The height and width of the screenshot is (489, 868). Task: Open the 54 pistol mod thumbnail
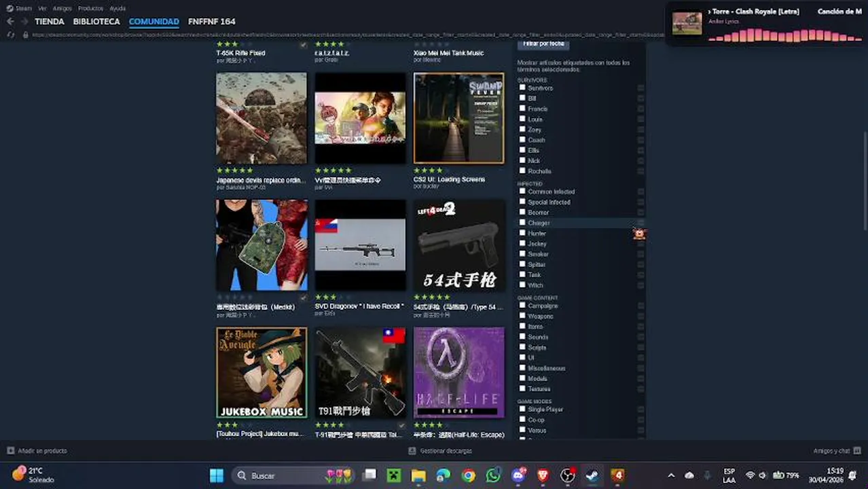459,245
